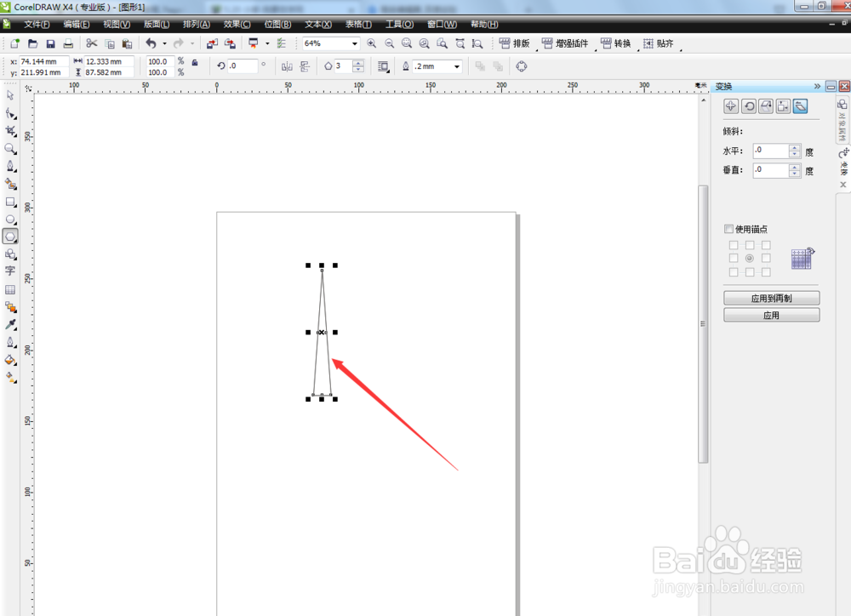Viewport: 851px width, 616px height.
Task: Open the 增强插件 plugin button
Action: pos(565,43)
